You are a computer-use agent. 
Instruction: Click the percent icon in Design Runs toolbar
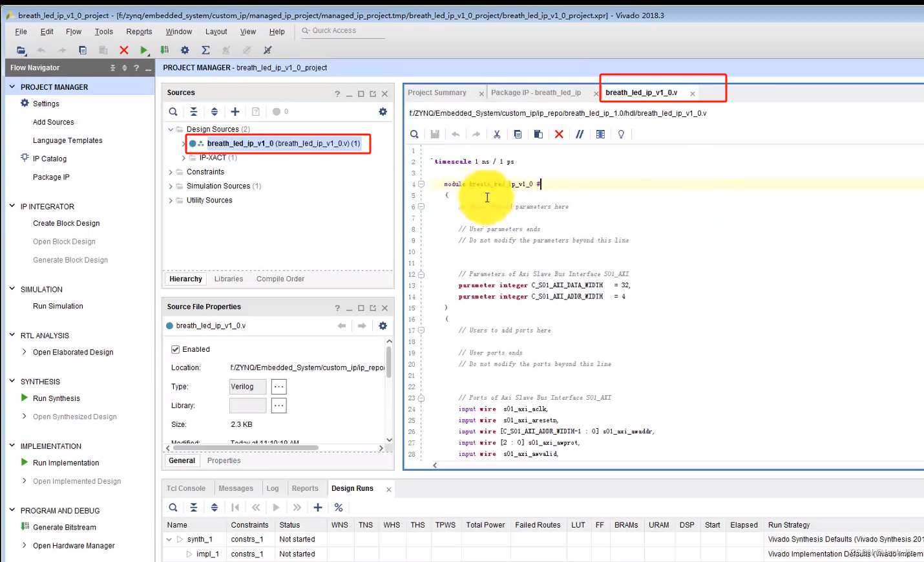(339, 508)
